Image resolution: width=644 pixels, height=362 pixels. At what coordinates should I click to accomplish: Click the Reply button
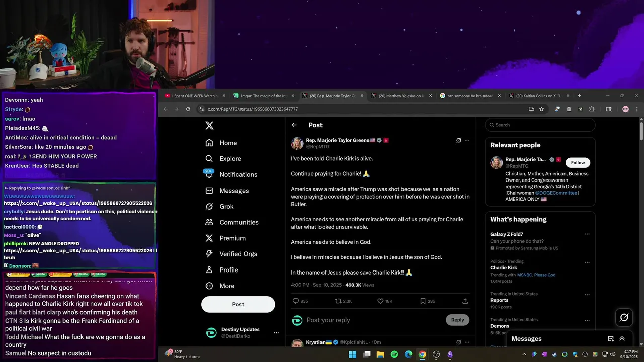457,320
